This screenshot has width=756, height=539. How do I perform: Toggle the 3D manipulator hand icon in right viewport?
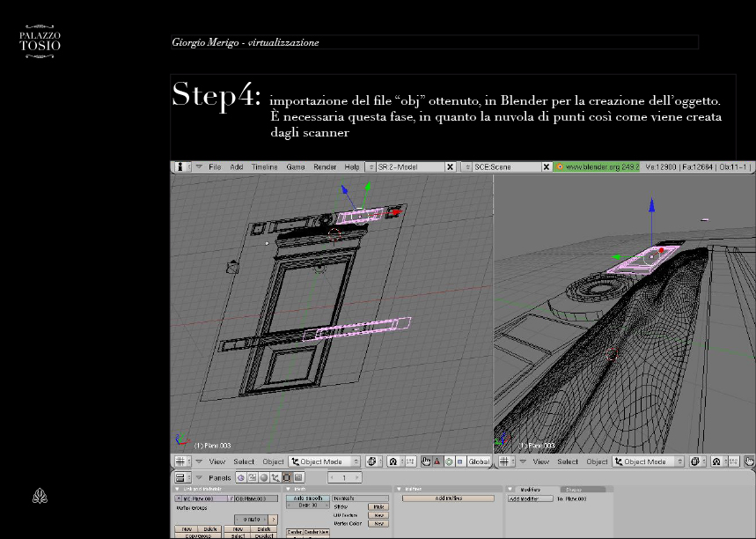pos(749,461)
